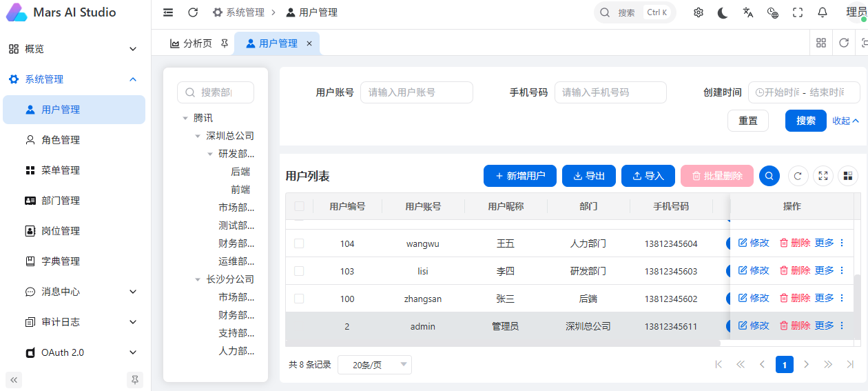Click 修改 for the admin row

click(754, 325)
